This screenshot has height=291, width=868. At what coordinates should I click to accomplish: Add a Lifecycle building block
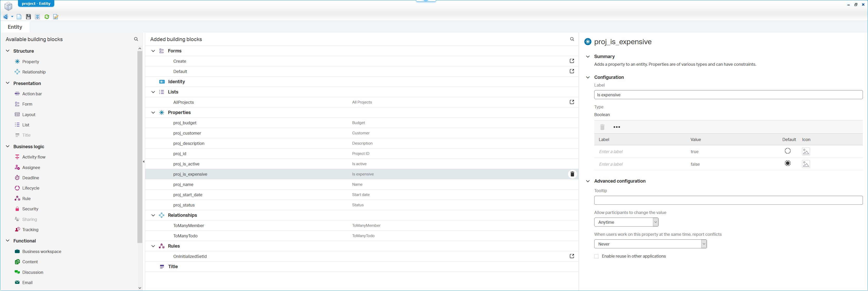(31, 188)
